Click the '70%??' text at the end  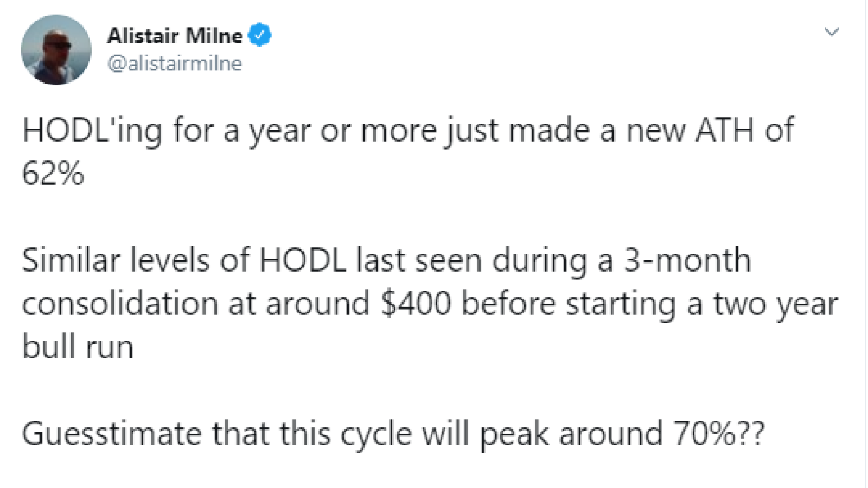tap(719, 433)
